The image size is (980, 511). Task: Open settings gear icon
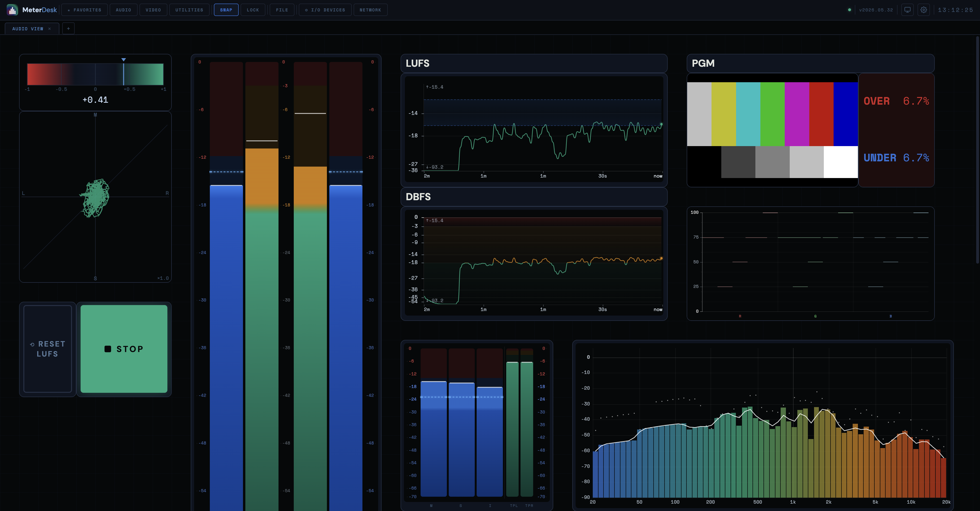[x=924, y=10]
